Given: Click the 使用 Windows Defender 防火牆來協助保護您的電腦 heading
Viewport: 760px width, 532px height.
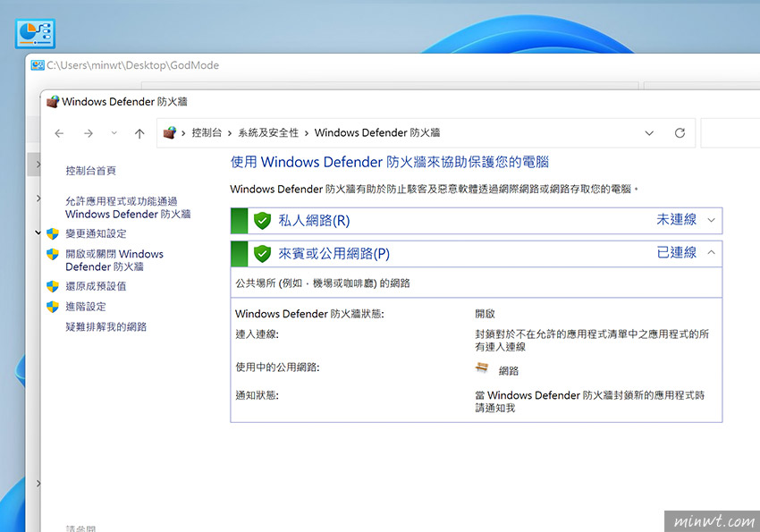Looking at the screenshot, I should click(x=390, y=162).
